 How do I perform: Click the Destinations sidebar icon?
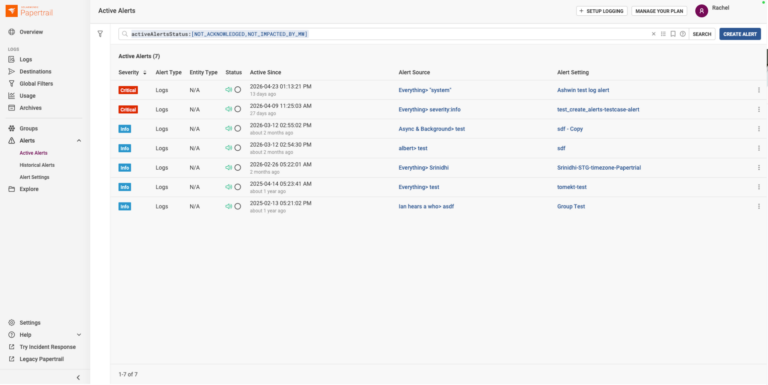[x=11, y=72]
